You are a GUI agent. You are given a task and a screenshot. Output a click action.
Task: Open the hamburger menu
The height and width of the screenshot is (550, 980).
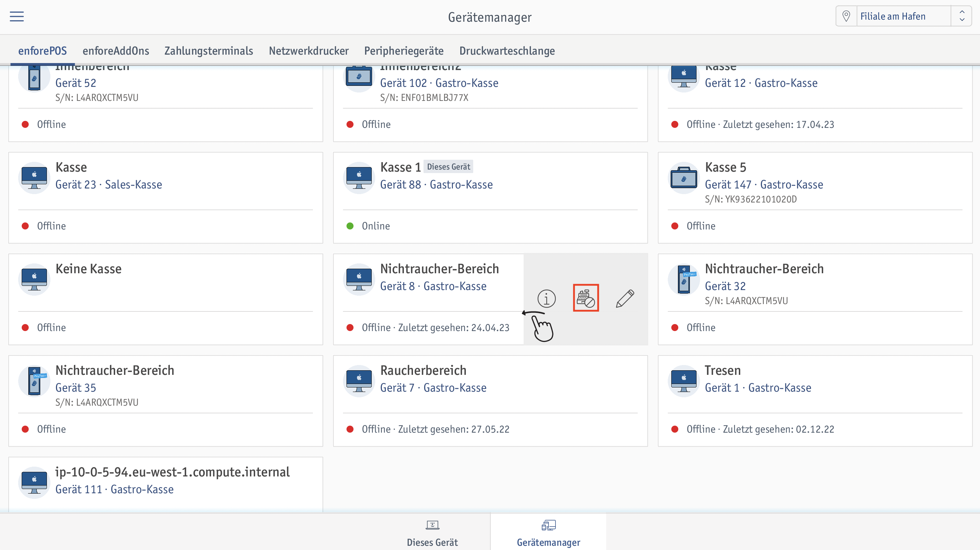(17, 16)
